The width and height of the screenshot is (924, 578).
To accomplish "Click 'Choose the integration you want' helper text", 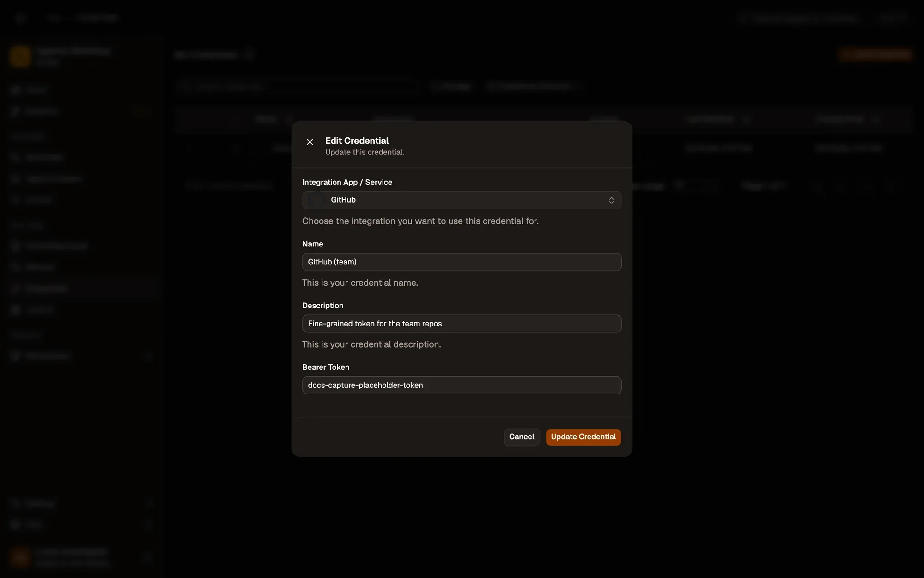I will 420,221.
